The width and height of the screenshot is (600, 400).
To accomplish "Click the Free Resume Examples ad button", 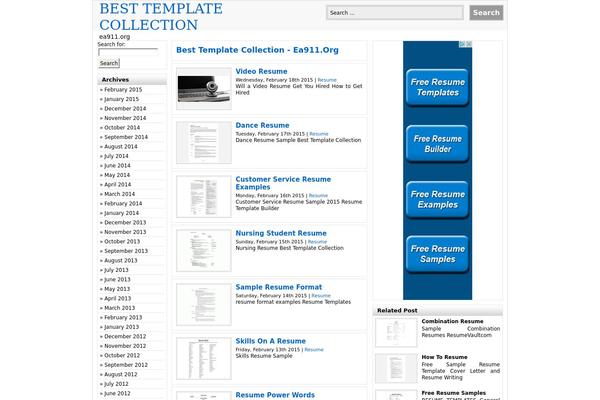I will coord(437,199).
